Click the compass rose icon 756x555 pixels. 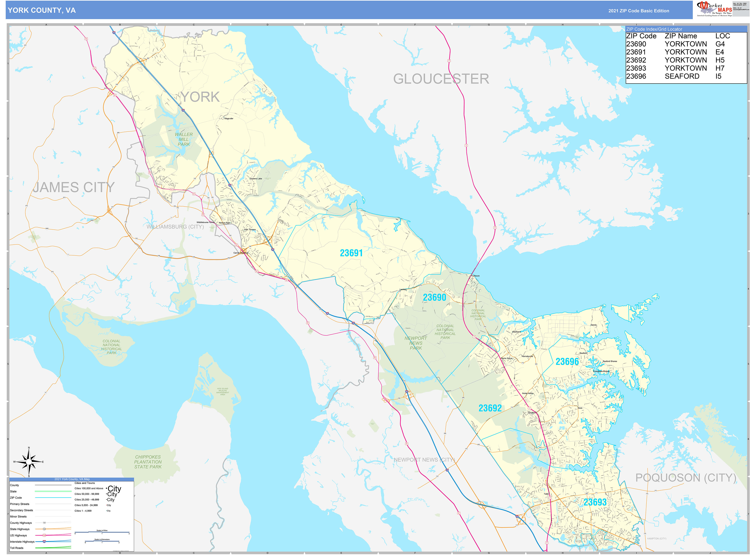(29, 462)
